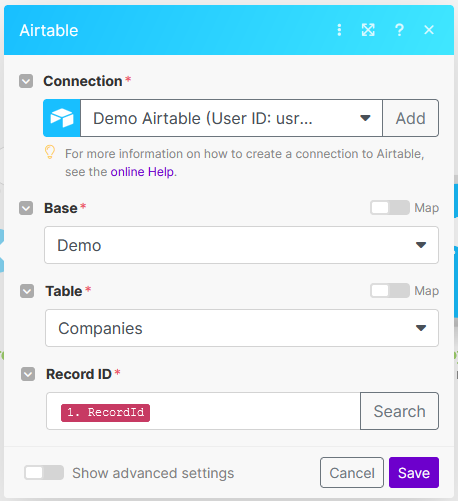Expand the dialog with the fullscreen icon
Screen dimensions: 458x501
point(368,30)
